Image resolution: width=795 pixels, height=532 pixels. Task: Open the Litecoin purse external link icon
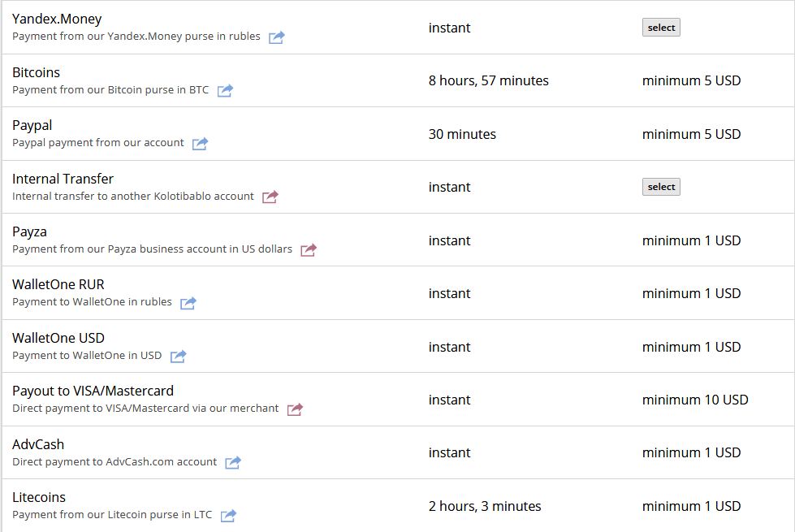[x=228, y=515]
